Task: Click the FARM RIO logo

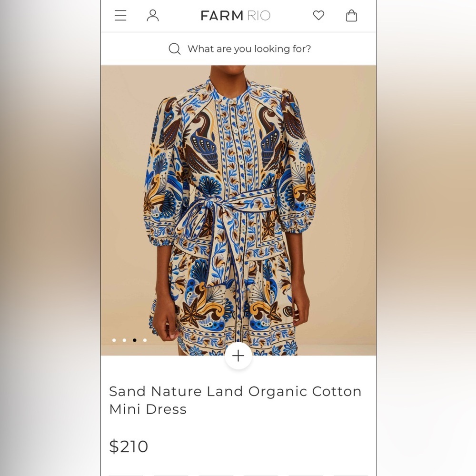Action: click(235, 15)
